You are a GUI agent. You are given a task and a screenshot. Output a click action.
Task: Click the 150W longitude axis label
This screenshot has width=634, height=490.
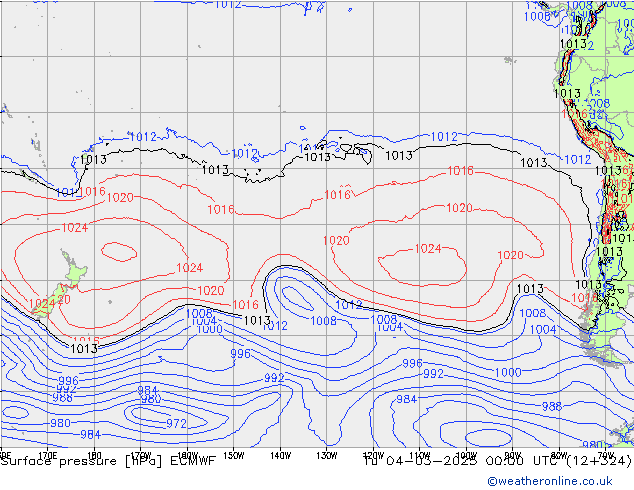[x=234, y=456]
